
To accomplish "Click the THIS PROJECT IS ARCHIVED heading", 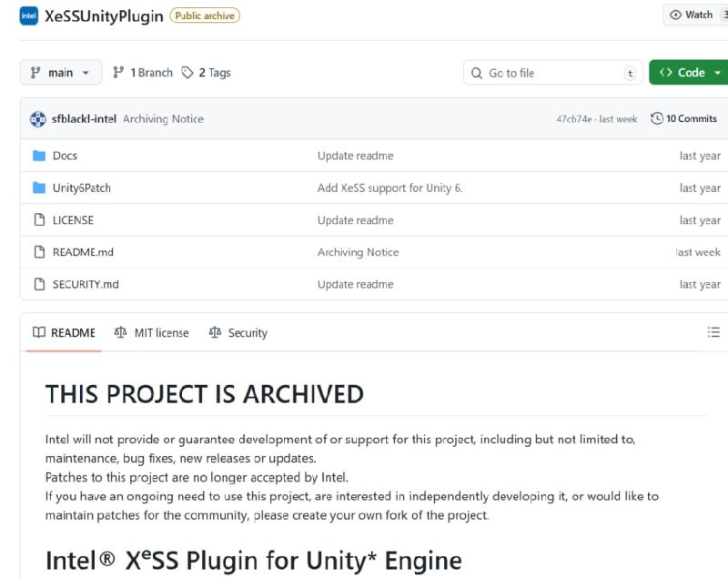I will pos(204,394).
